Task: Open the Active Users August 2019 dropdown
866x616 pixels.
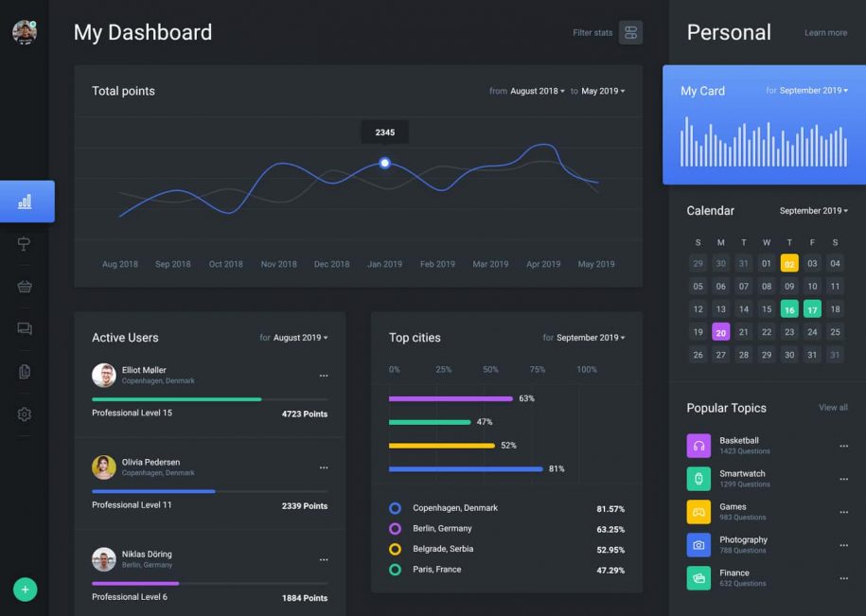Action: click(299, 337)
